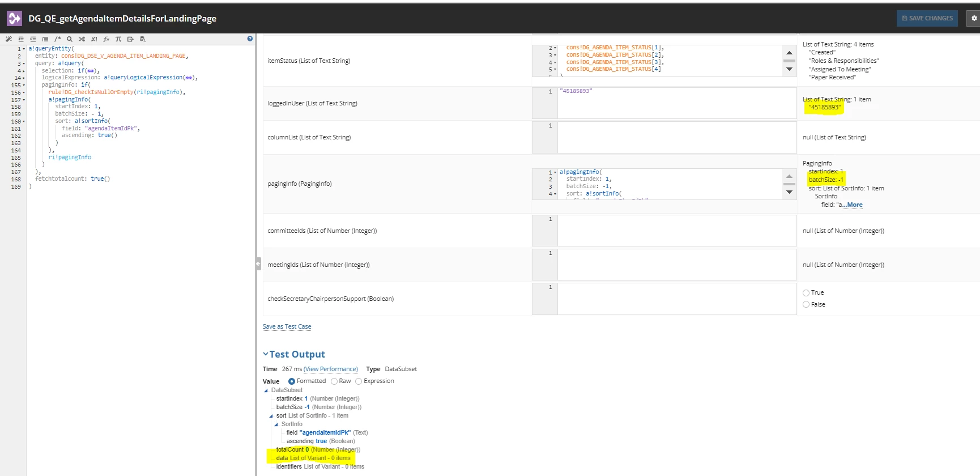
Task: Click the checkSecretaryChairpersonSupport expression input field
Action: coord(677,299)
